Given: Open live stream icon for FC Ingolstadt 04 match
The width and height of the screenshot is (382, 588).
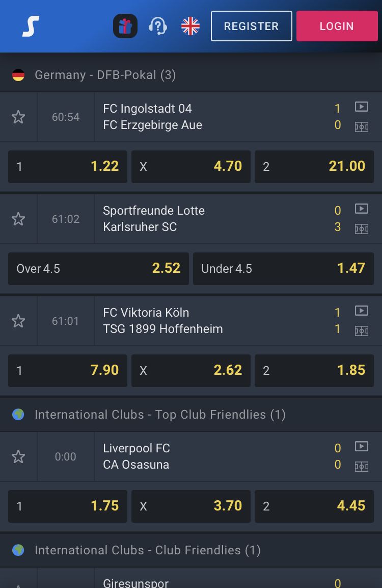Looking at the screenshot, I should click(362, 107).
